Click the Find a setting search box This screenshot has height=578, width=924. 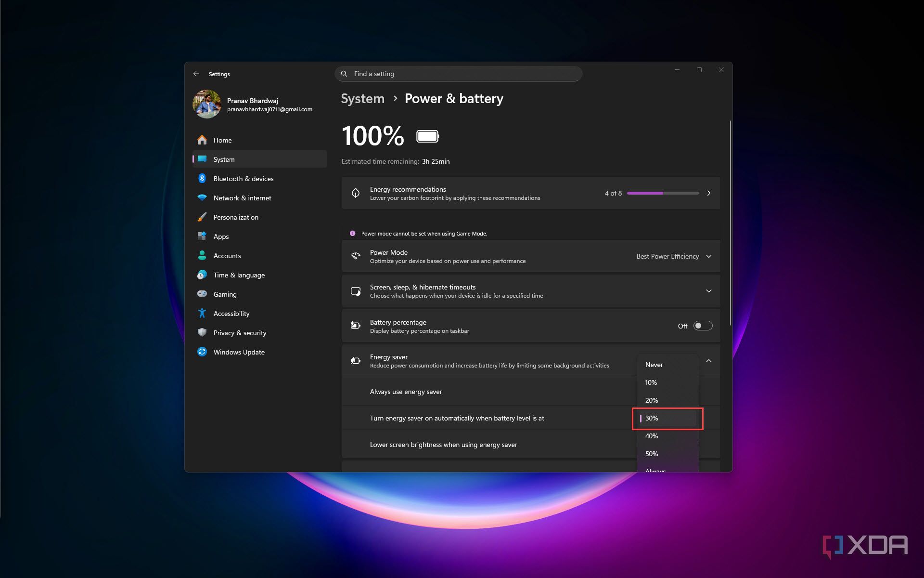tap(458, 74)
